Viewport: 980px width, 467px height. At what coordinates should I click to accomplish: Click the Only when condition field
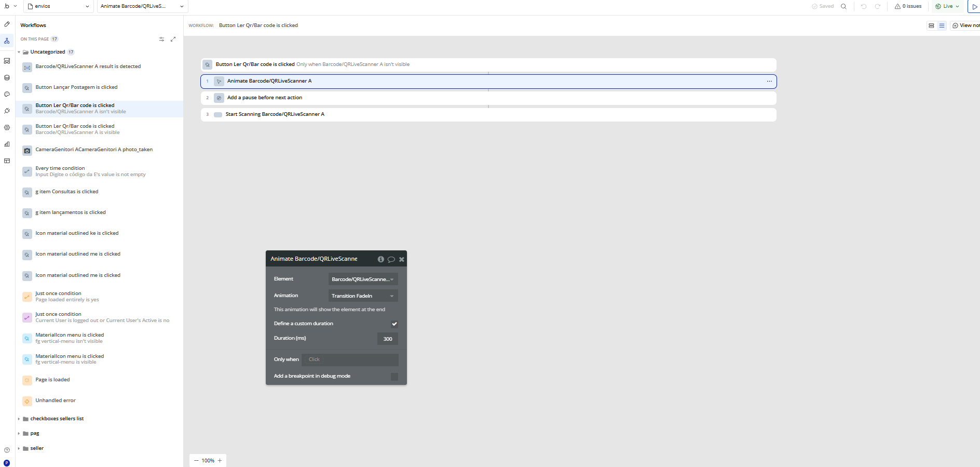point(350,359)
